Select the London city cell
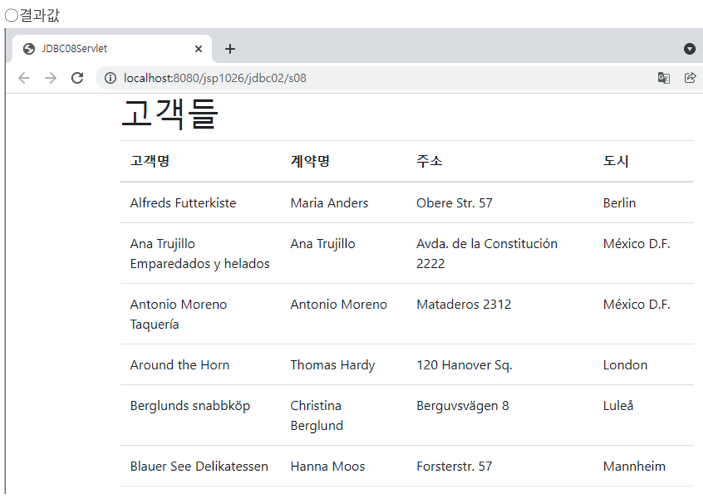703x500 pixels. coord(625,365)
